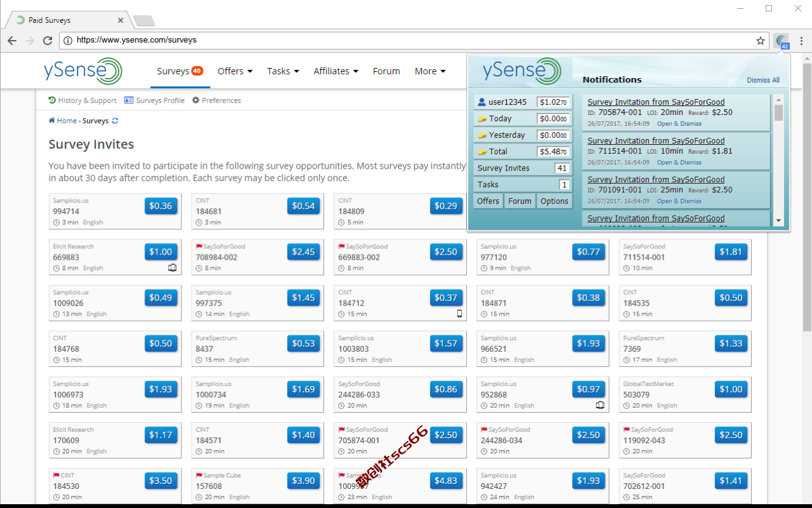Click the Total earnings $5.48 value
The width and height of the screenshot is (812, 508).
point(553,152)
